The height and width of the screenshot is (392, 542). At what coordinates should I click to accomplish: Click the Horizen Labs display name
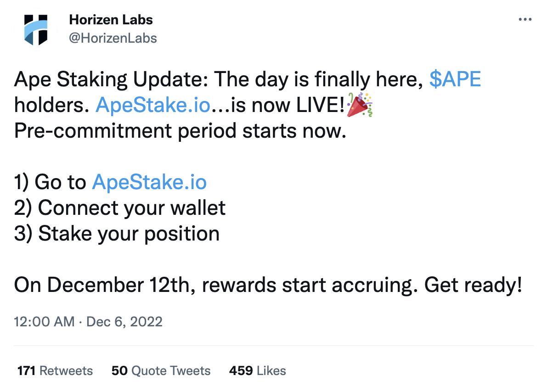pos(111,20)
